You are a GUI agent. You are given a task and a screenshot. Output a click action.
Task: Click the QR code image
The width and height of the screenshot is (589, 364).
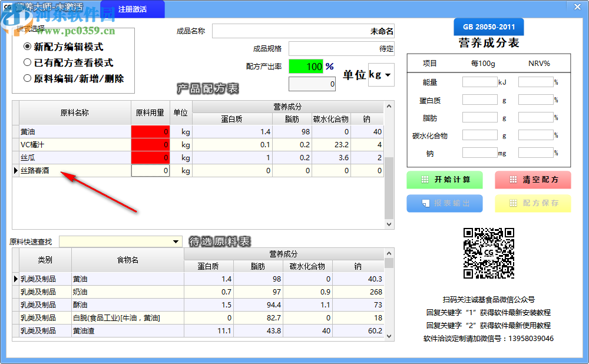pyautogui.click(x=489, y=253)
